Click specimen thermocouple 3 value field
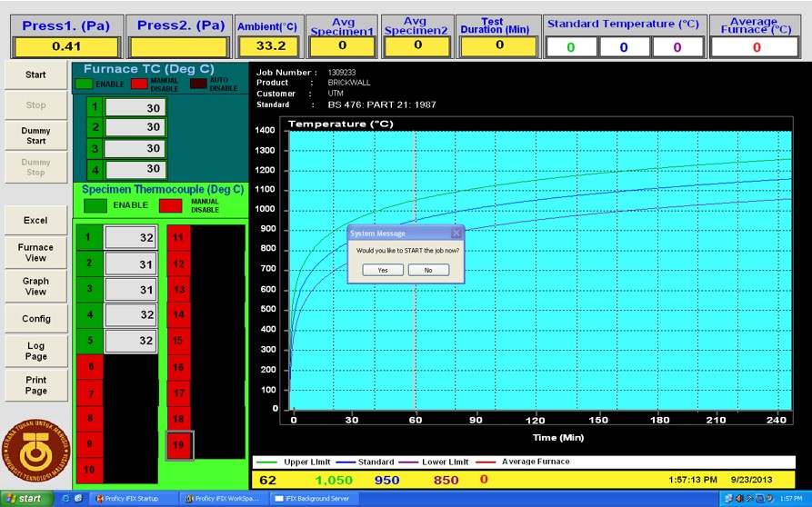Screen dimensions: 812x507 [131, 290]
